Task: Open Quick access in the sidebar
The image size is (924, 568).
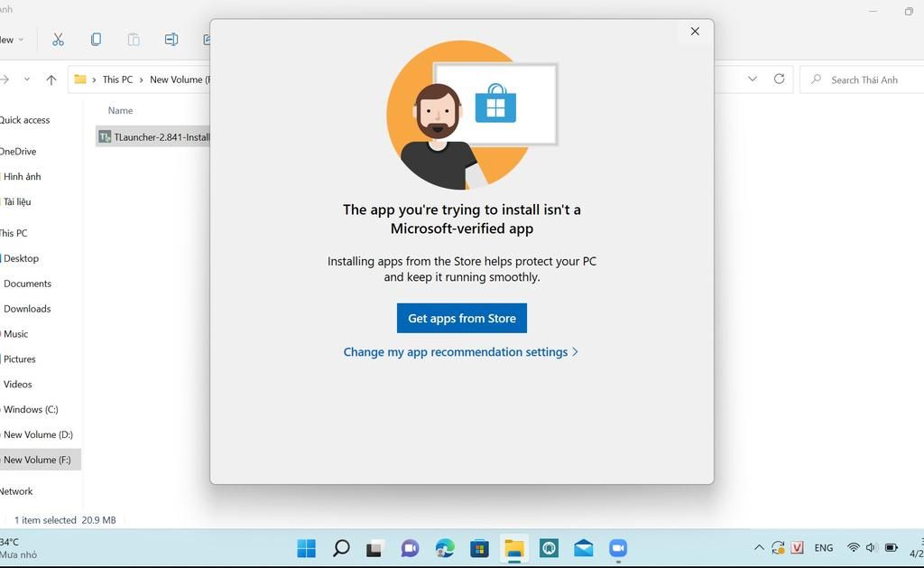Action: pyautogui.click(x=24, y=120)
